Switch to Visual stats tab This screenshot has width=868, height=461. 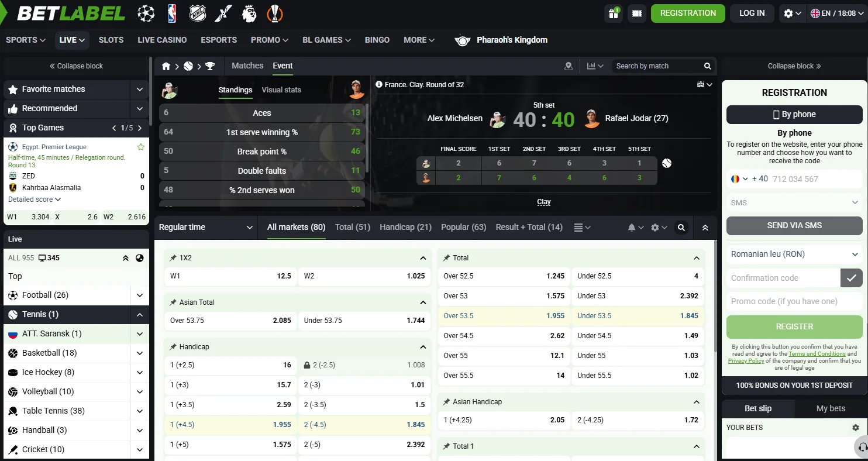coord(281,90)
